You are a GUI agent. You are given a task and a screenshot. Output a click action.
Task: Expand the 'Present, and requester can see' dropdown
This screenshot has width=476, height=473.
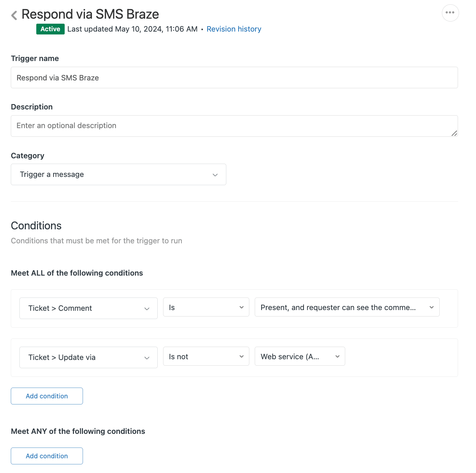pos(347,308)
